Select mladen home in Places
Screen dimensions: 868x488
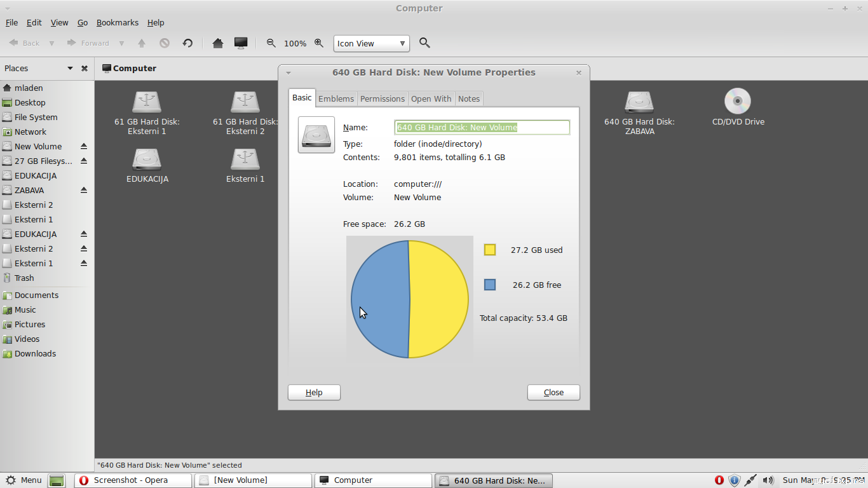[x=29, y=88]
